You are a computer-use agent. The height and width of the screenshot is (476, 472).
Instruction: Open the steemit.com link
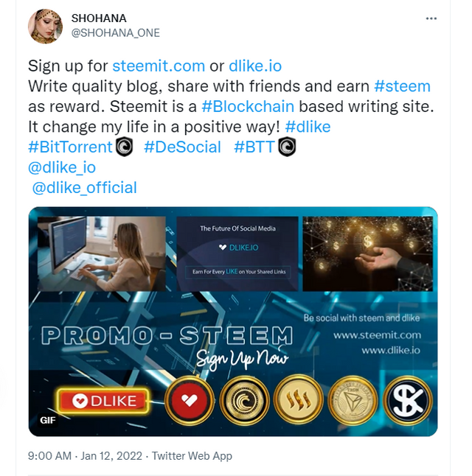159,66
